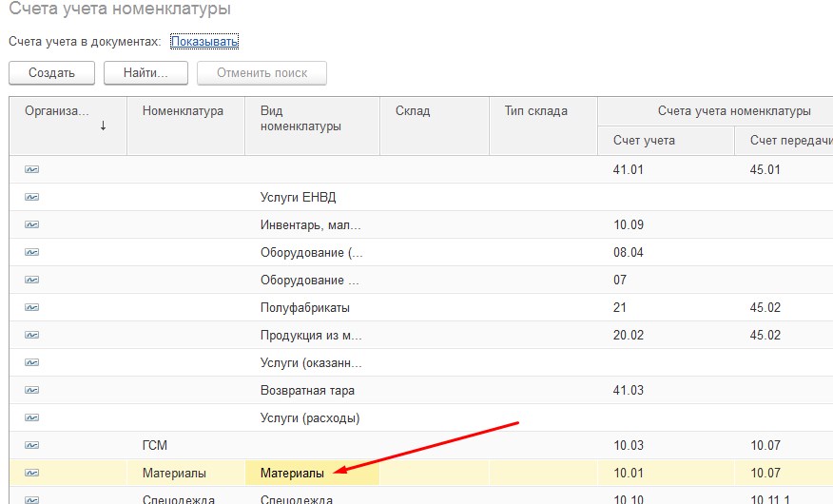Select the Оборудование cell in the 08.04 row
833x504 pixels.
(312, 252)
